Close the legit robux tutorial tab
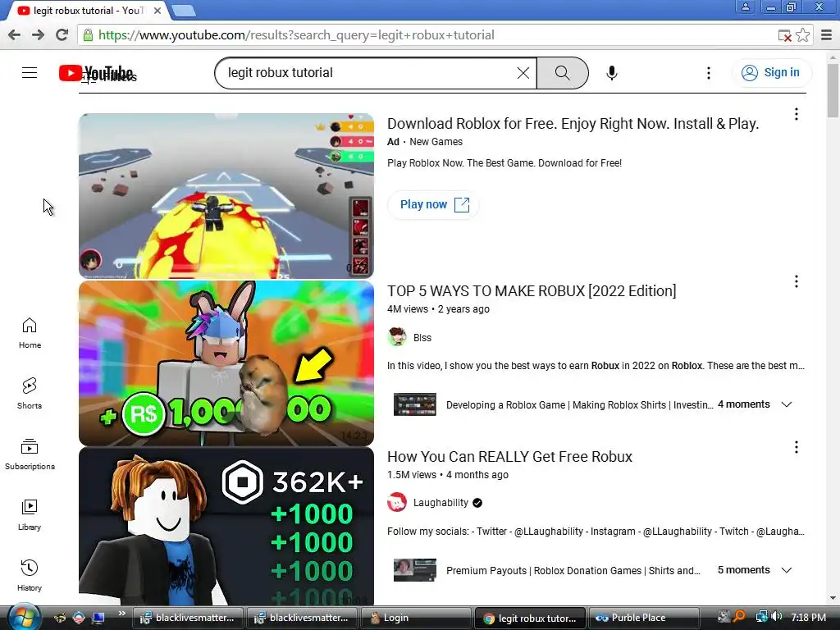The height and width of the screenshot is (630, 840). tap(157, 10)
